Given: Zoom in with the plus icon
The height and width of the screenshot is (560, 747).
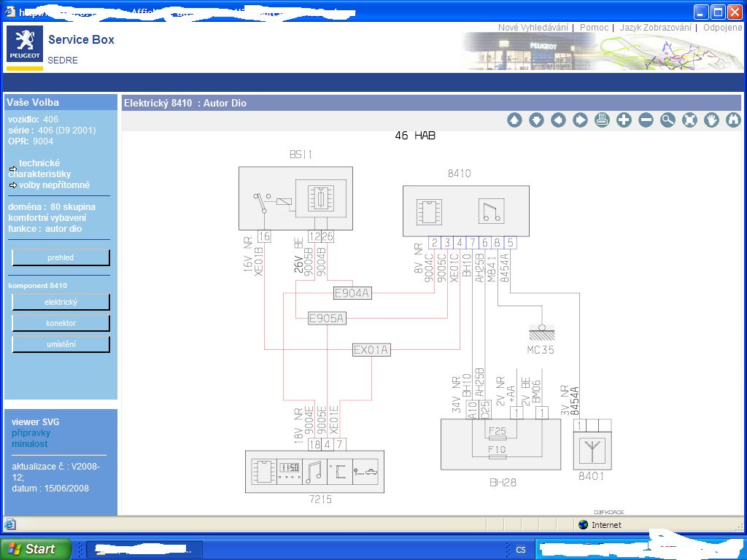Looking at the screenshot, I should click(x=624, y=120).
